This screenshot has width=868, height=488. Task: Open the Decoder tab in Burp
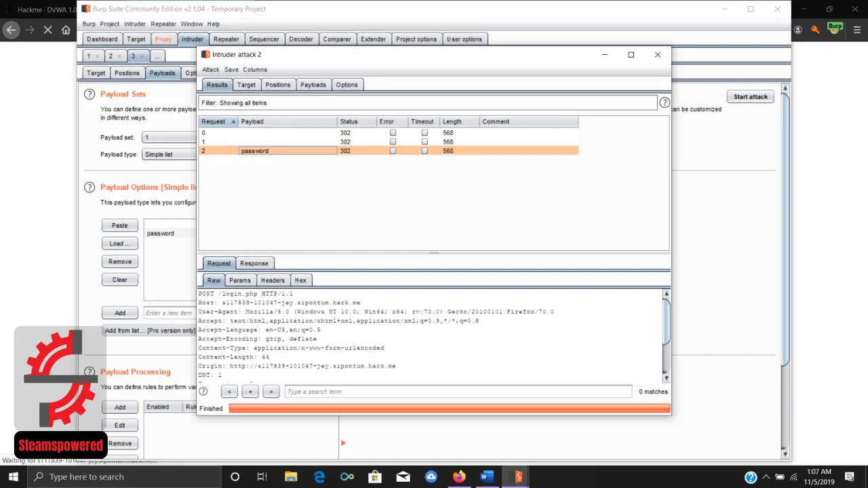tap(301, 39)
